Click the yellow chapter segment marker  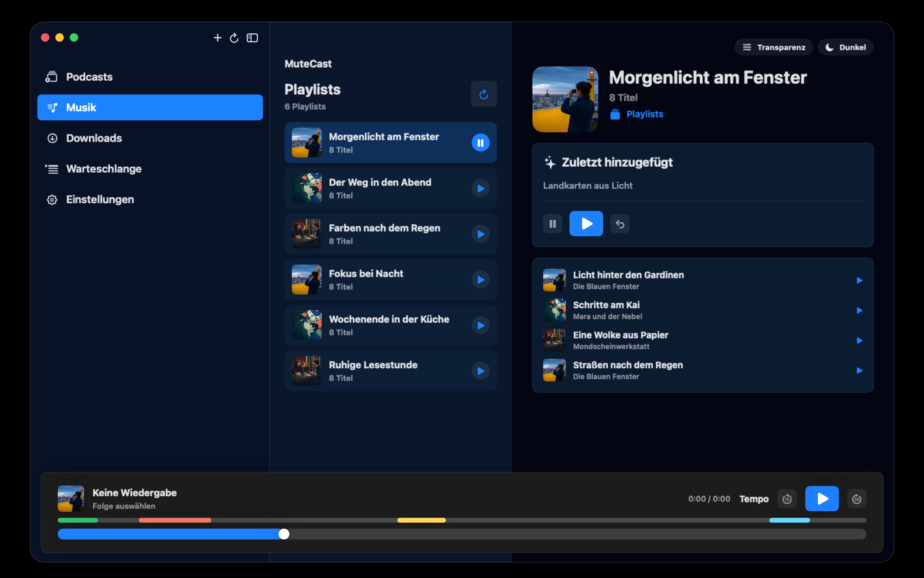pos(422,520)
